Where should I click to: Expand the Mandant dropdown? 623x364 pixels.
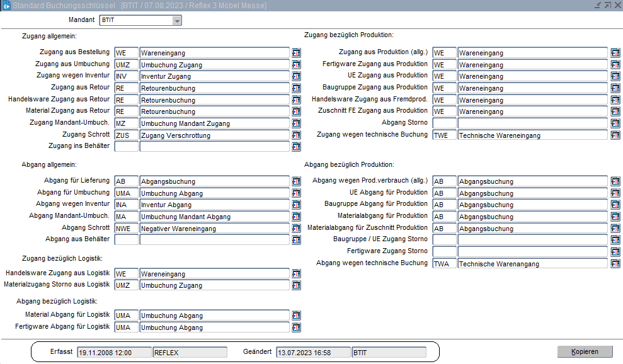pos(177,21)
